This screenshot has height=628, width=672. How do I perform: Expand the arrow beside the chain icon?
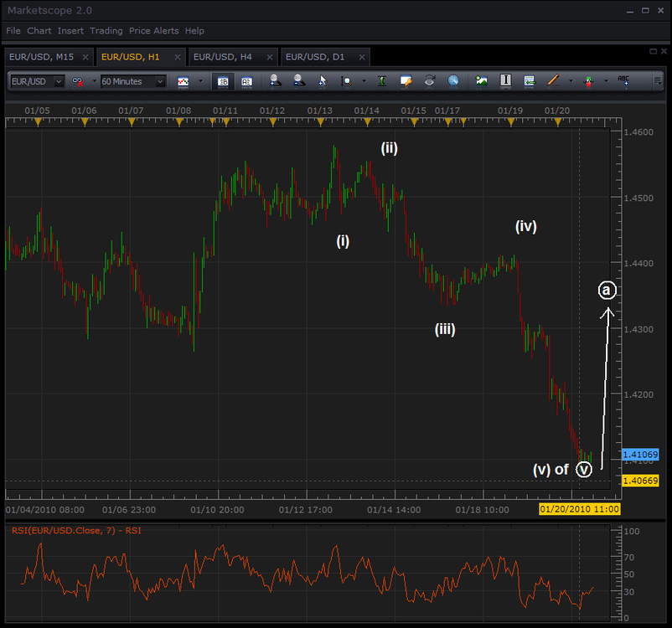95,81
